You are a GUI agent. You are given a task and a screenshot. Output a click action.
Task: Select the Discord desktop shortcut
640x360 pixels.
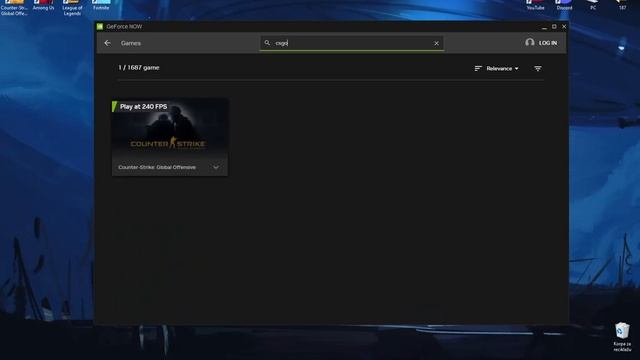coord(564,5)
